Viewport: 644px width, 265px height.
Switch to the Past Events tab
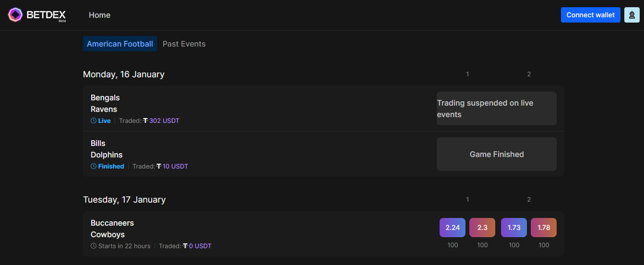point(184,44)
